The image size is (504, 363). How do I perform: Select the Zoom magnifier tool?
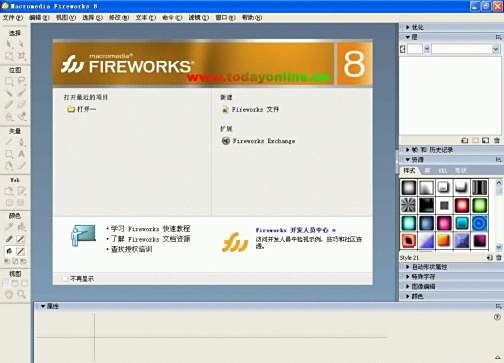[21, 294]
